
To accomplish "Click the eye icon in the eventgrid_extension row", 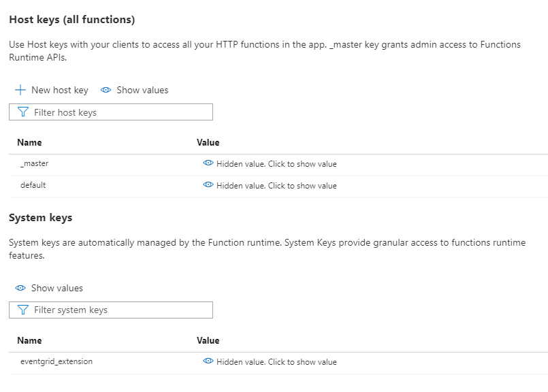I will (208, 362).
